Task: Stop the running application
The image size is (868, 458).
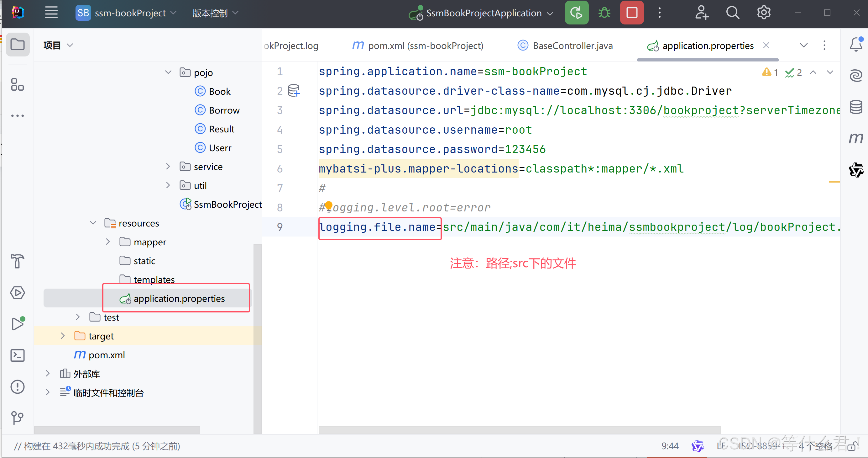Action: [x=631, y=13]
